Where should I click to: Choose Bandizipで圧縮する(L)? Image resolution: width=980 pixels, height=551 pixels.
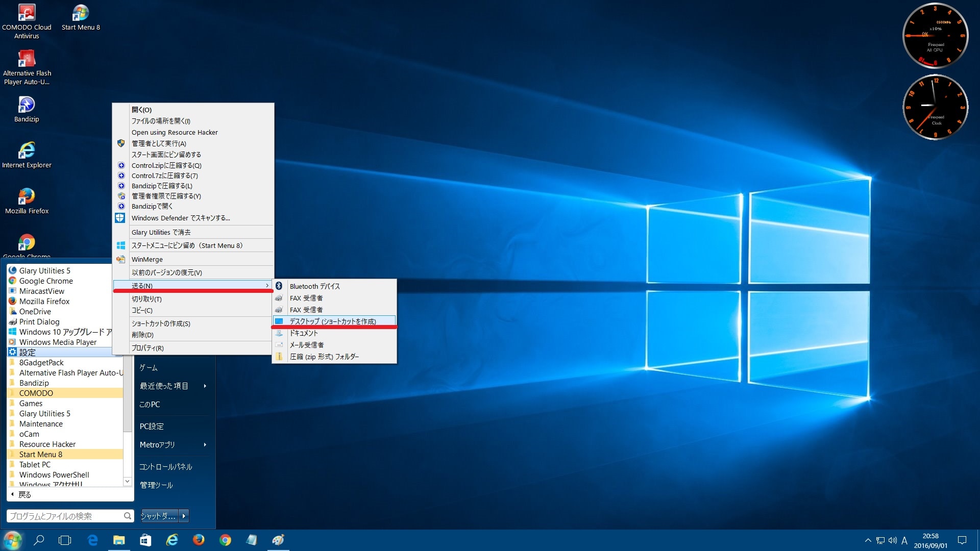coord(193,186)
